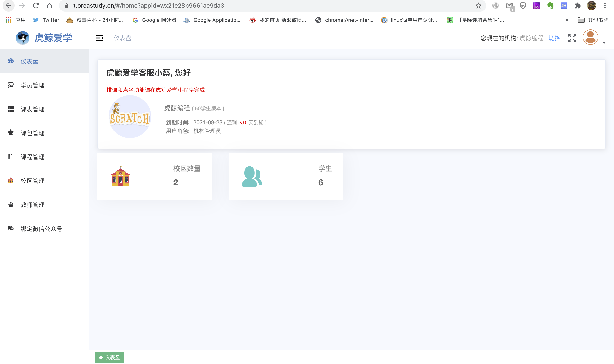Click the teal students icon in card
614x364 pixels.
pos(252,176)
